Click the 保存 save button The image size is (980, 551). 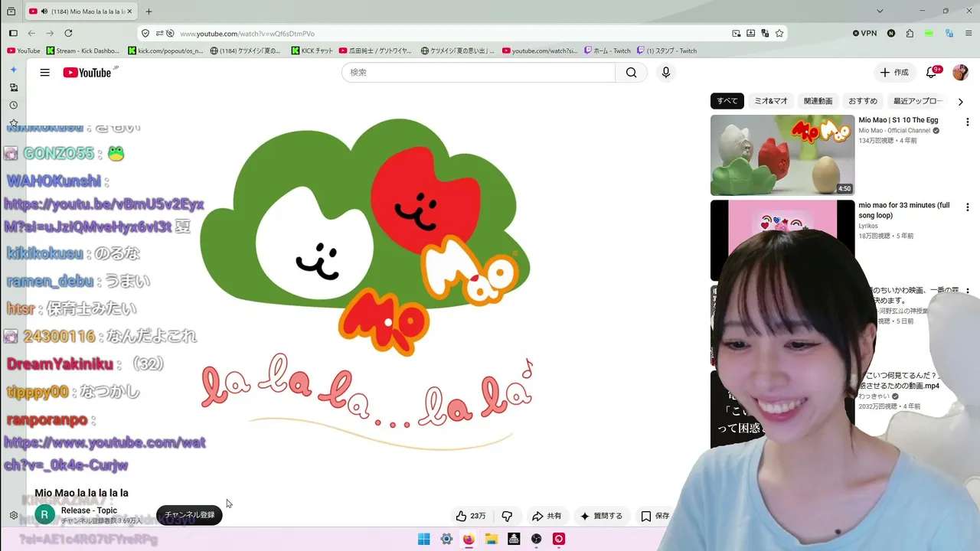pos(655,516)
